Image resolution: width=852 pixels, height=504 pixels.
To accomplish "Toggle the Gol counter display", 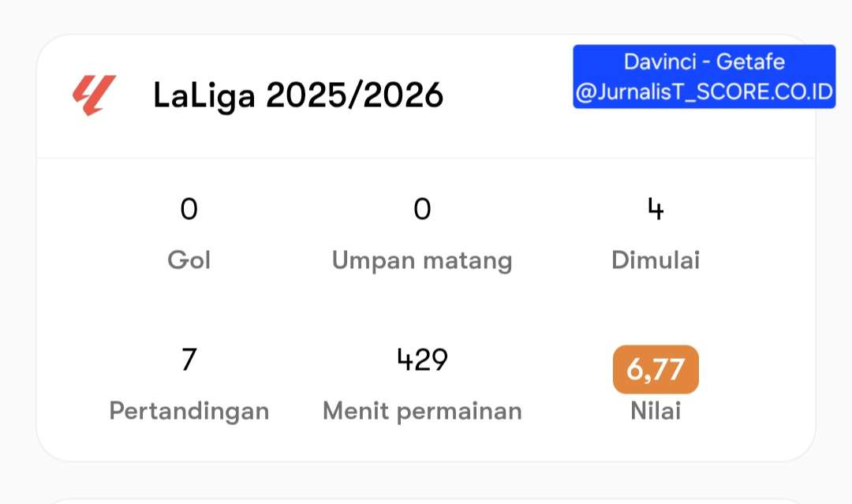I will tap(189, 209).
